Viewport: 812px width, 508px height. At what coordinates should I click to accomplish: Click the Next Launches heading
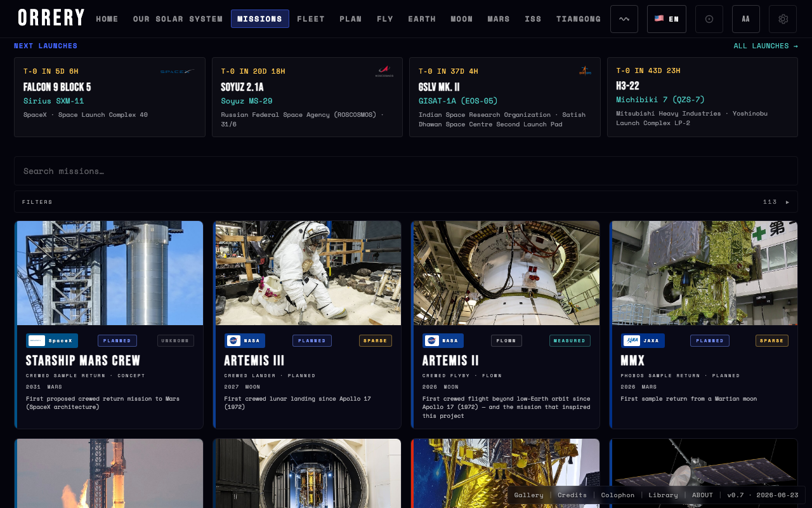46,46
